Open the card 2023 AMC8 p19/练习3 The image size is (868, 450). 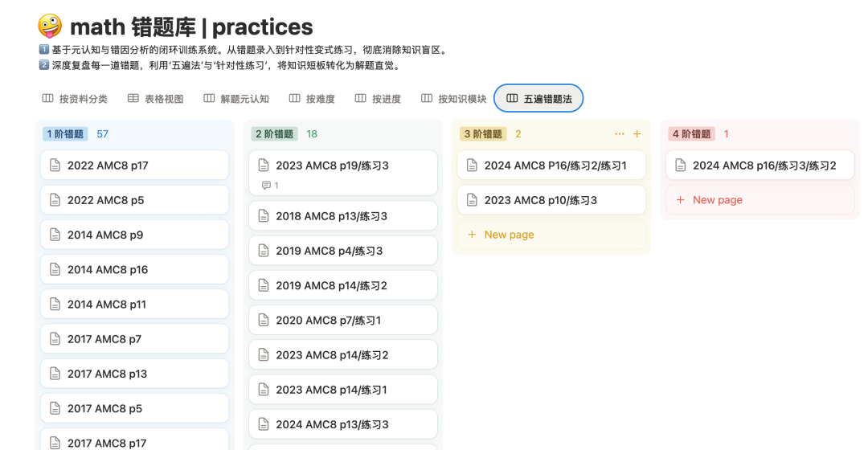pyautogui.click(x=343, y=173)
